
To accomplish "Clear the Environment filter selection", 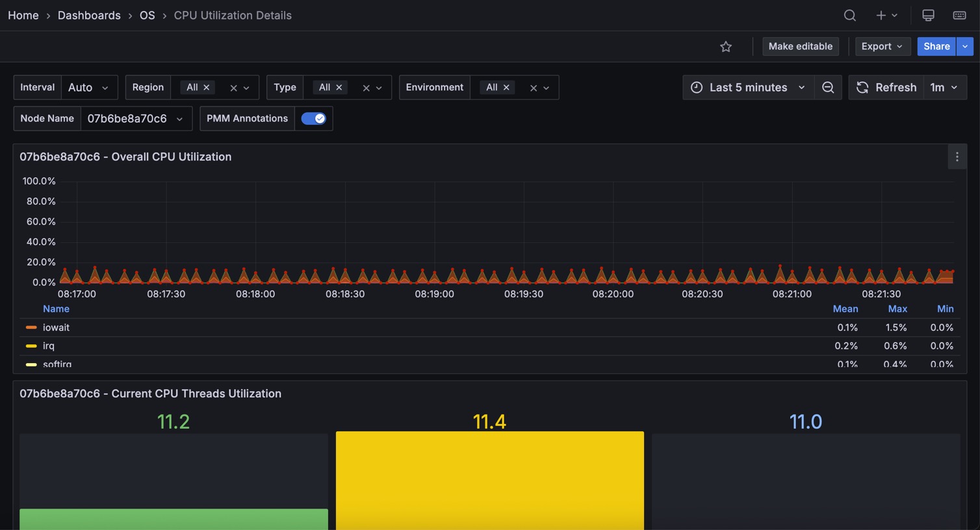I will [533, 88].
